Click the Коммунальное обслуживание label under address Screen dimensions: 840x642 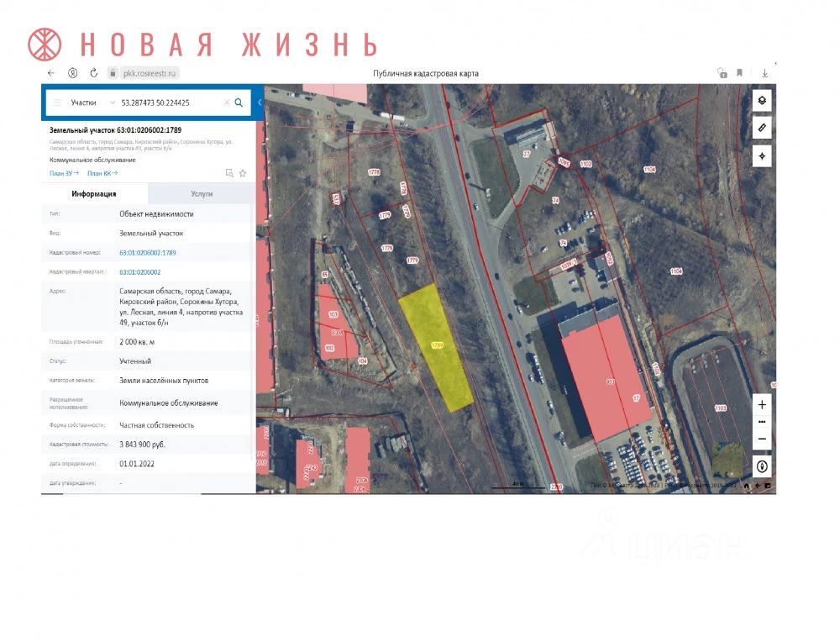pyautogui.click(x=92, y=160)
